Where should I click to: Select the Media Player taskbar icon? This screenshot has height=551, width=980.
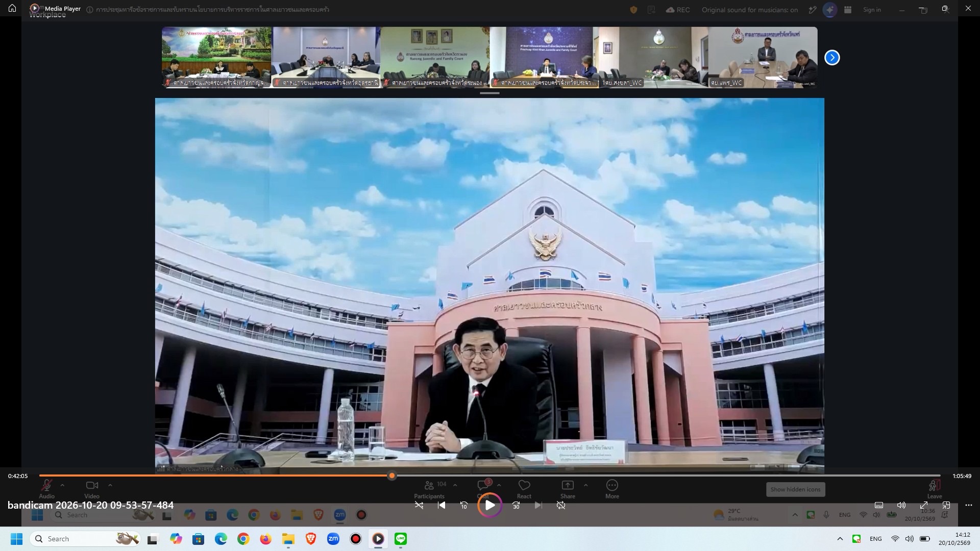click(378, 539)
